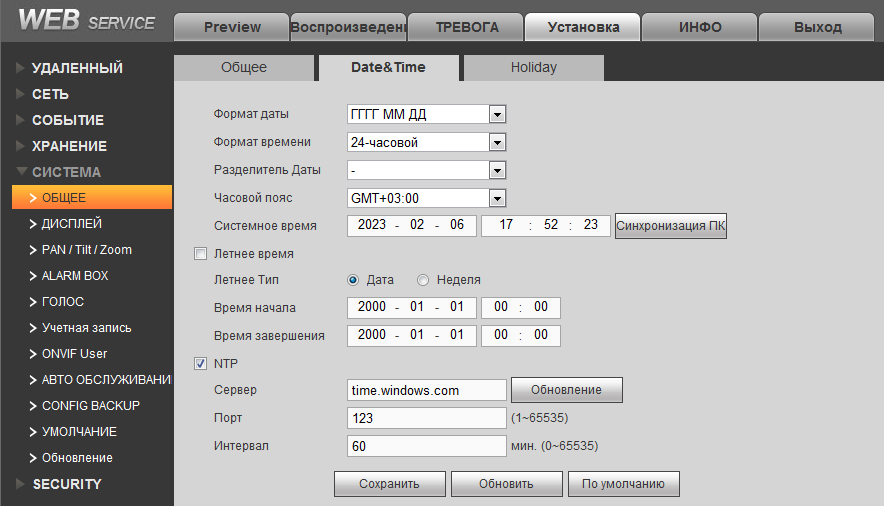The image size is (884, 506).
Task: Open the ИНФО tab
Action: (700, 27)
